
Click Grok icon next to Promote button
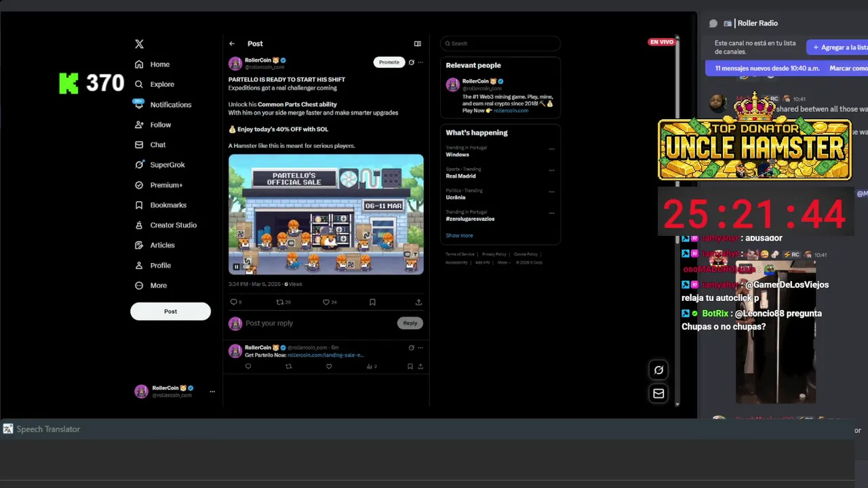tap(411, 62)
